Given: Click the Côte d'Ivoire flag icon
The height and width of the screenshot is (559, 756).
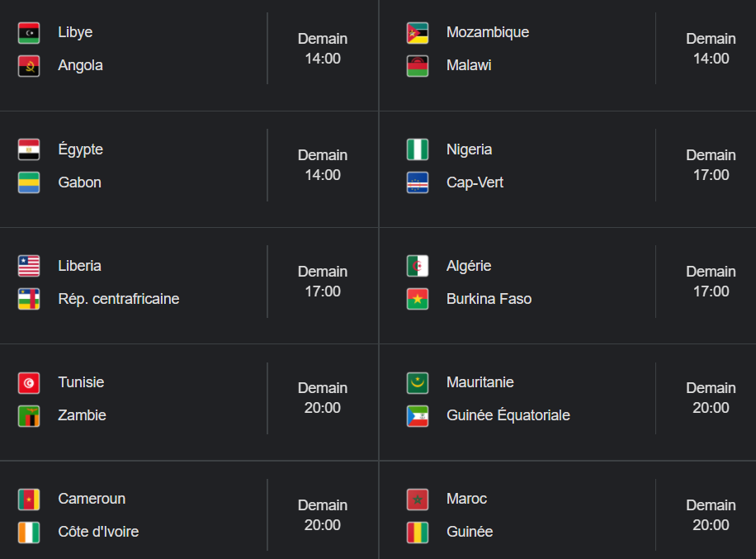Looking at the screenshot, I should 29,533.
